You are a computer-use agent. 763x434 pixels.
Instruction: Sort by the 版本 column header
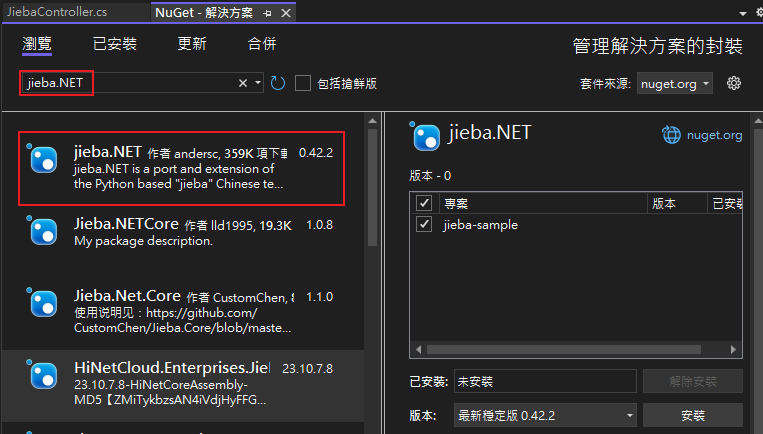pyautogui.click(x=677, y=203)
